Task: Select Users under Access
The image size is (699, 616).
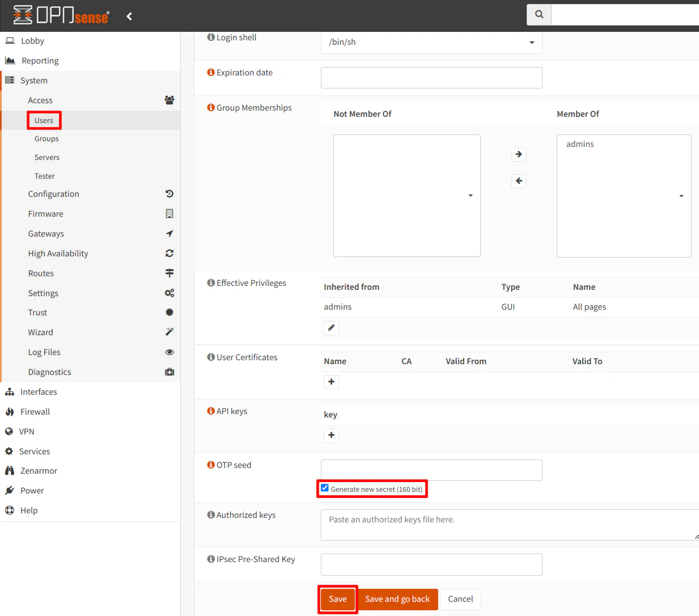Action: click(44, 120)
